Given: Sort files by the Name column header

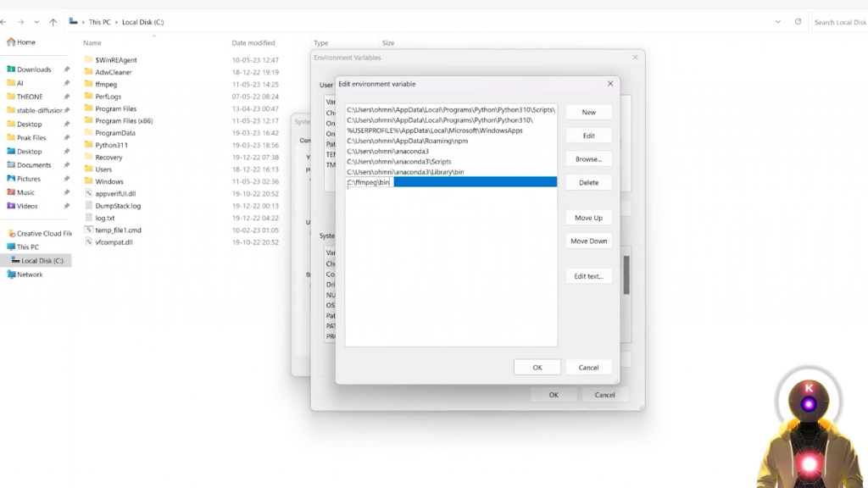Looking at the screenshot, I should tap(92, 42).
